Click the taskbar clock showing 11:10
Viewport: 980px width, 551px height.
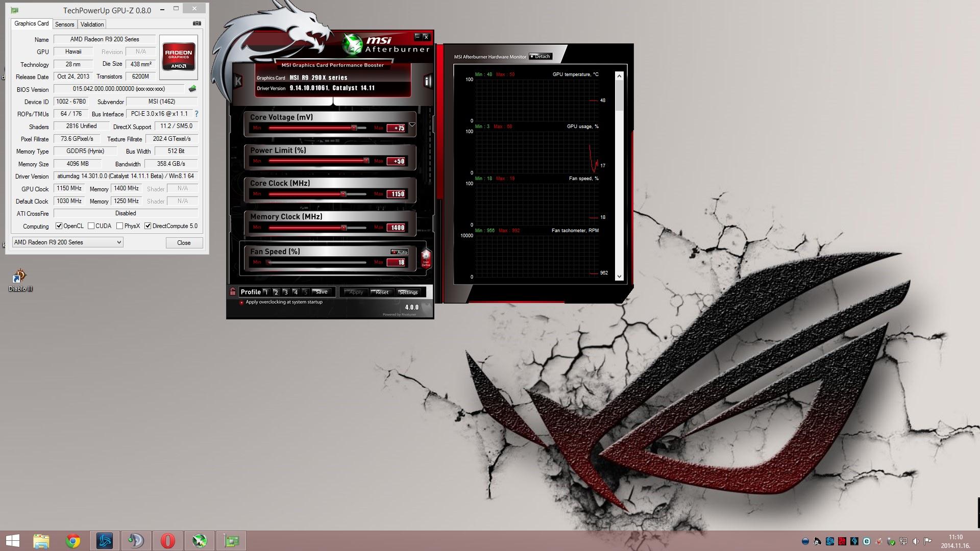click(x=955, y=541)
